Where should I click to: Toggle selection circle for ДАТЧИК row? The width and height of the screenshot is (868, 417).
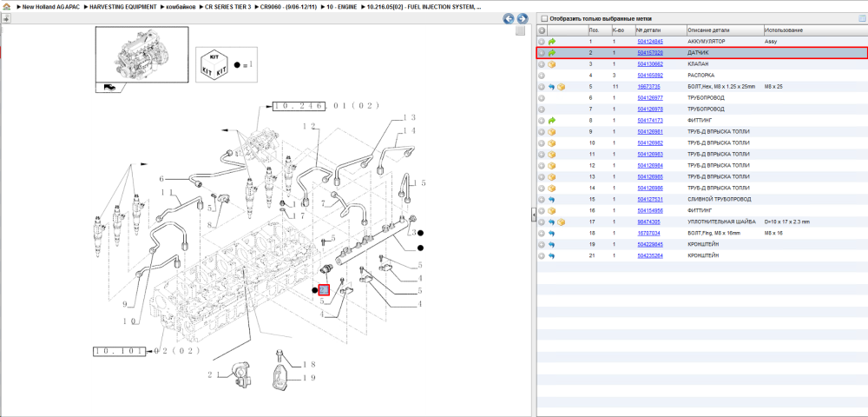(542, 53)
